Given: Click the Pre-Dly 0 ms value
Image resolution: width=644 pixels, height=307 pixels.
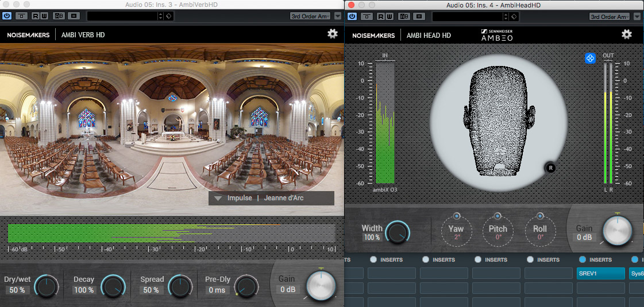Looking at the screenshot, I should tap(217, 290).
